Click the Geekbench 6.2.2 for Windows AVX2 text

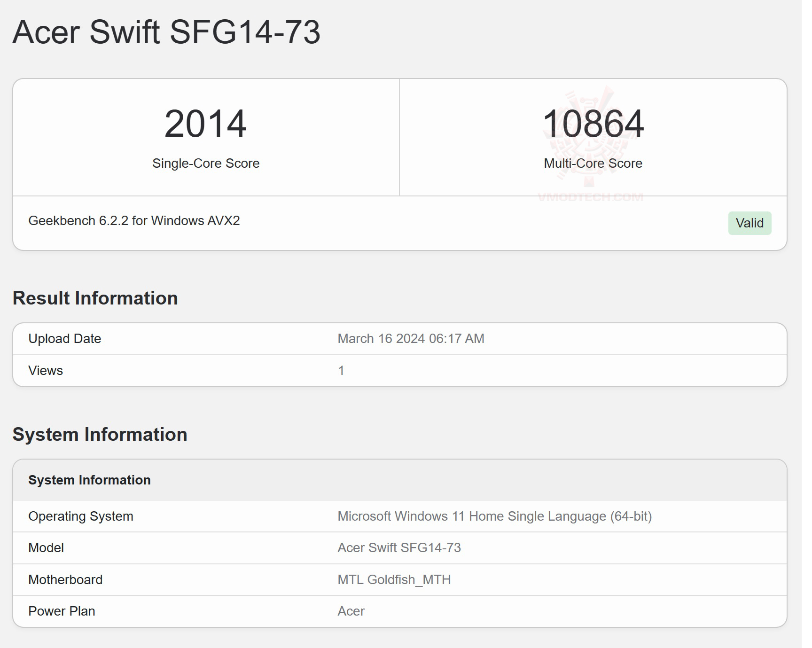(134, 221)
